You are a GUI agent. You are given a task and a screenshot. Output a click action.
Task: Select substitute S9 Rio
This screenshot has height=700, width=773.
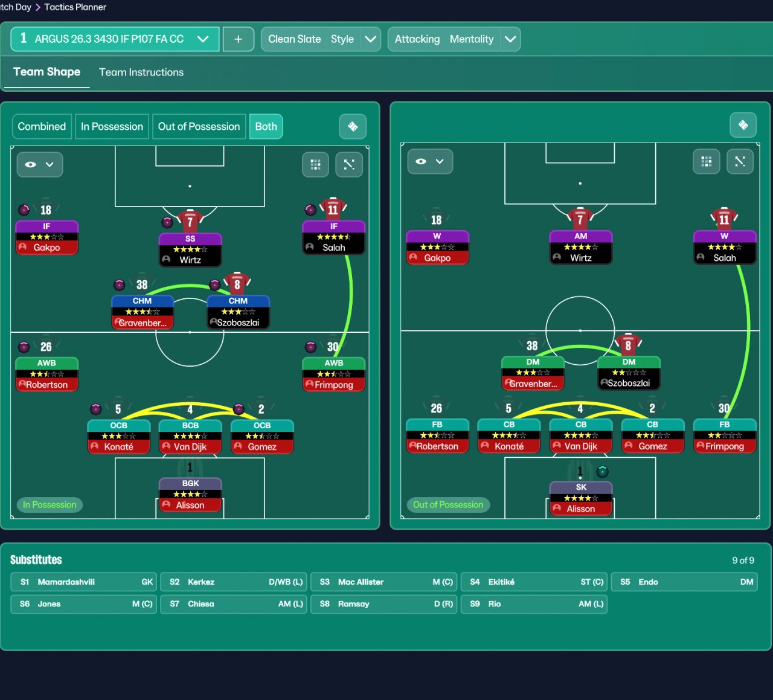click(x=534, y=604)
